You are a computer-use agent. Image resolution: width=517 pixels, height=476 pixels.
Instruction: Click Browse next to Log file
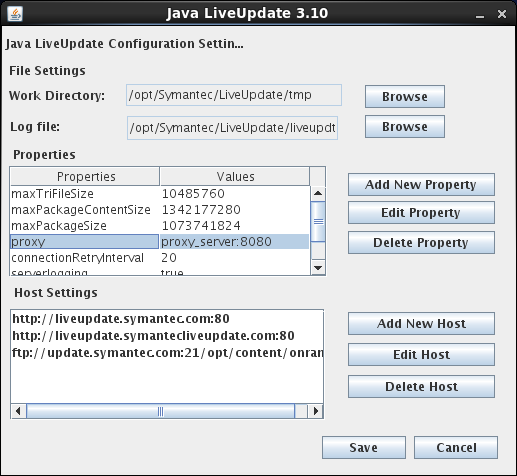click(x=405, y=127)
